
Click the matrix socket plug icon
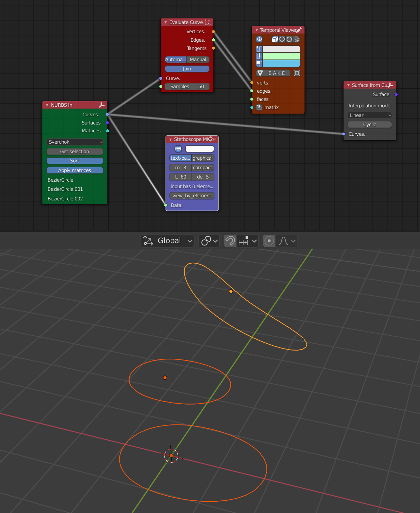click(259, 107)
